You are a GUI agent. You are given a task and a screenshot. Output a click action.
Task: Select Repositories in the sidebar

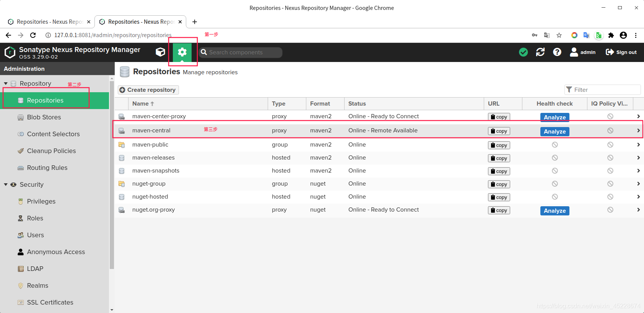46,100
